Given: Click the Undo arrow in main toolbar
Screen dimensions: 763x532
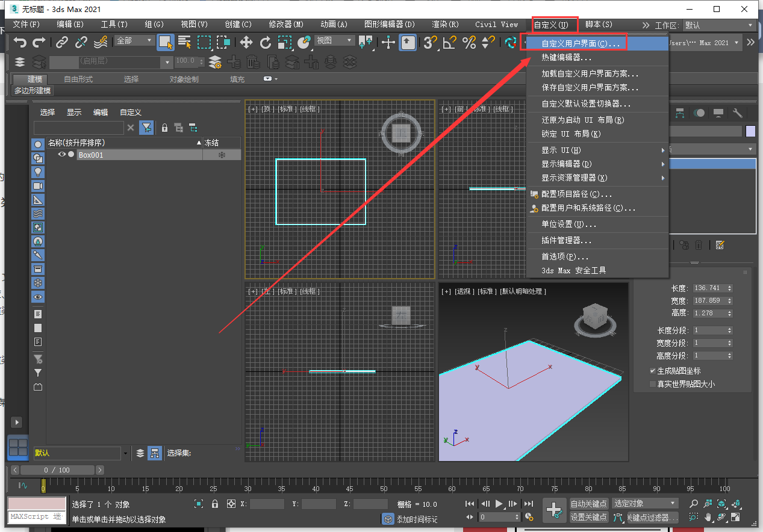Looking at the screenshot, I should (20, 42).
